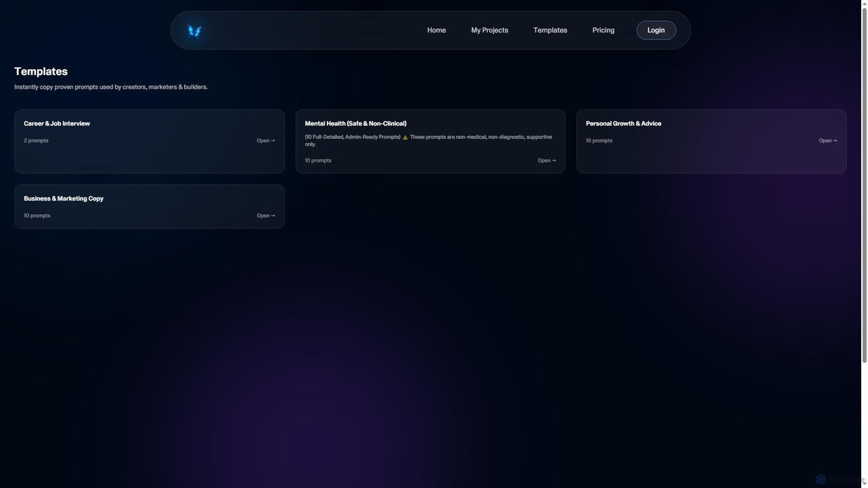The width and height of the screenshot is (868, 488).
Task: Click the Templates page heading
Action: pyautogui.click(x=41, y=71)
